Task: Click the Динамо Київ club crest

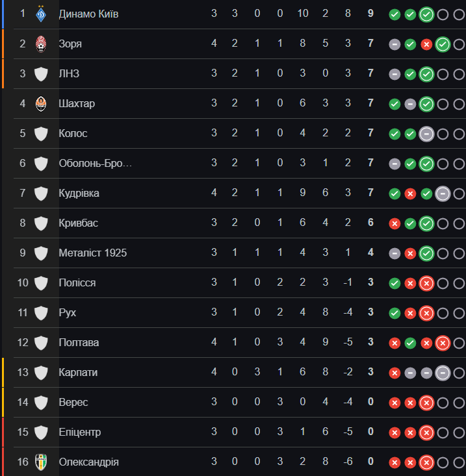Action: (41, 14)
